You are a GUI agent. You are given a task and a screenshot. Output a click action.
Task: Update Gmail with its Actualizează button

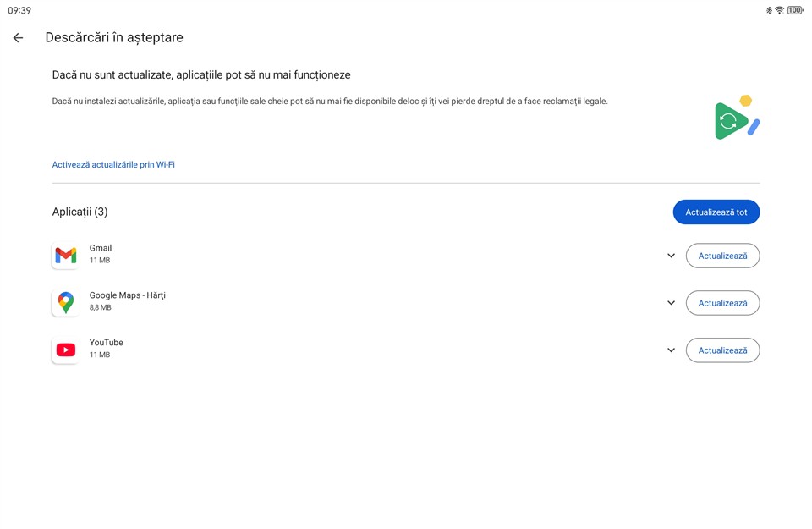[722, 256]
